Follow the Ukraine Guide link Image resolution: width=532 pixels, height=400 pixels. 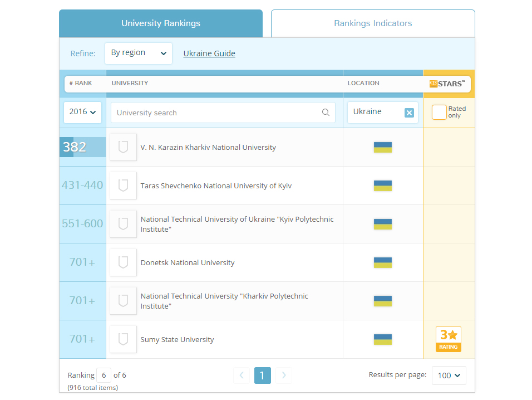click(x=209, y=53)
